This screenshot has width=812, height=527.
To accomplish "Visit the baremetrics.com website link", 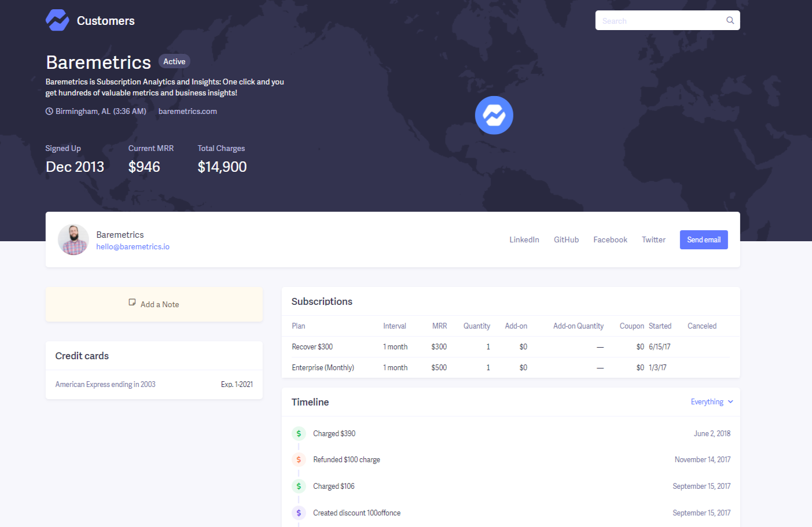I will coord(188,111).
